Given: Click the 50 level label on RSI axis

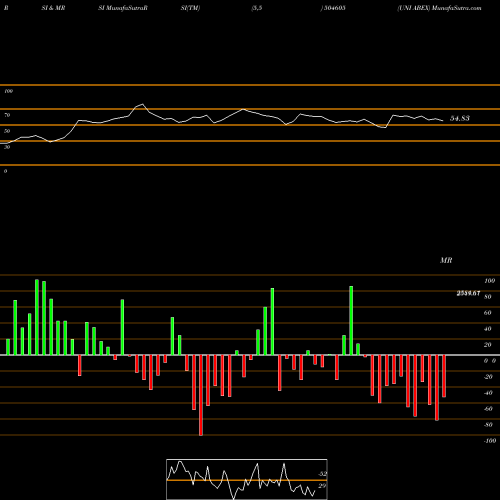Looking at the screenshot, I should pos(7,131).
